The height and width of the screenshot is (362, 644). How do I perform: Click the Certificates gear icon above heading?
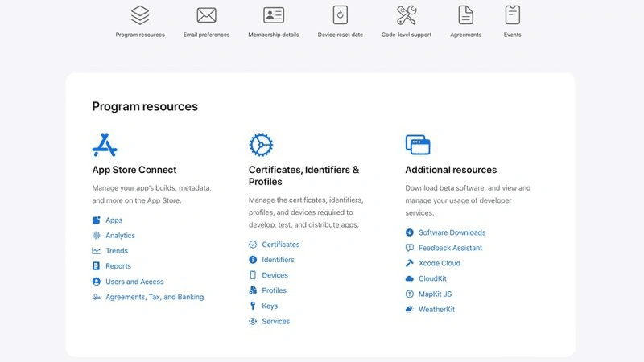tap(261, 145)
